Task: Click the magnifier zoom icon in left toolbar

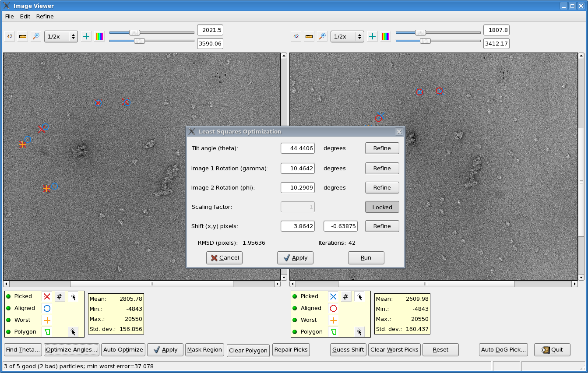Action: point(36,36)
